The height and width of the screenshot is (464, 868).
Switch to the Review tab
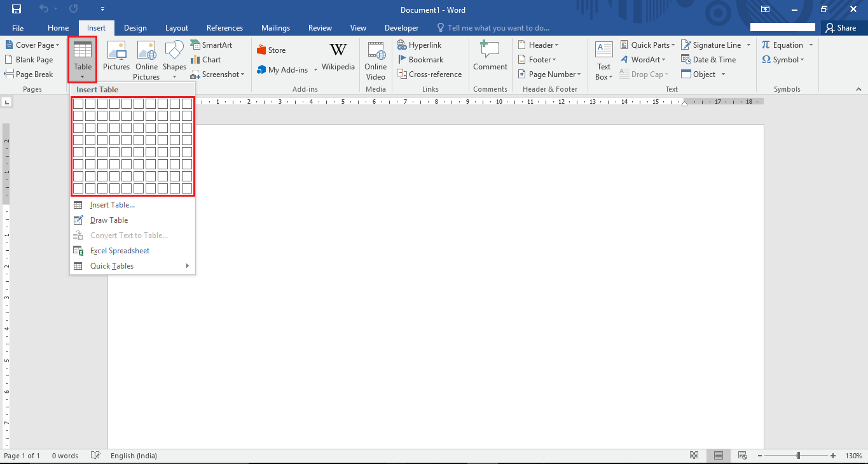pos(320,28)
